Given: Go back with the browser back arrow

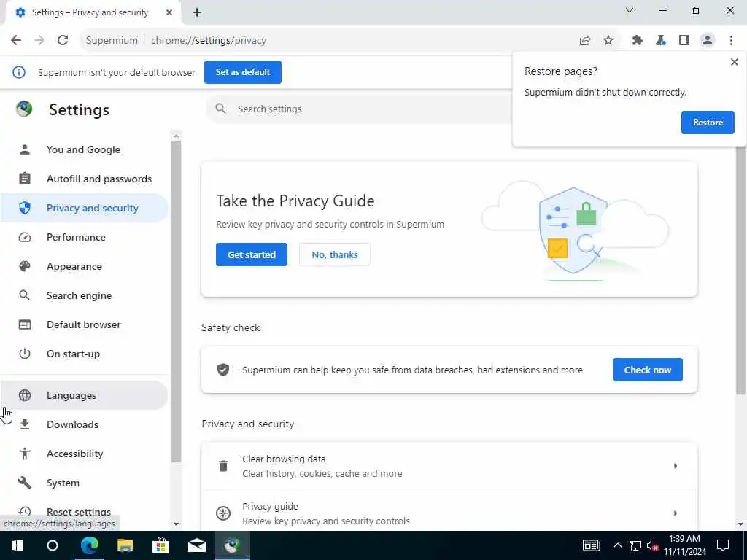Looking at the screenshot, I should coord(16,41).
